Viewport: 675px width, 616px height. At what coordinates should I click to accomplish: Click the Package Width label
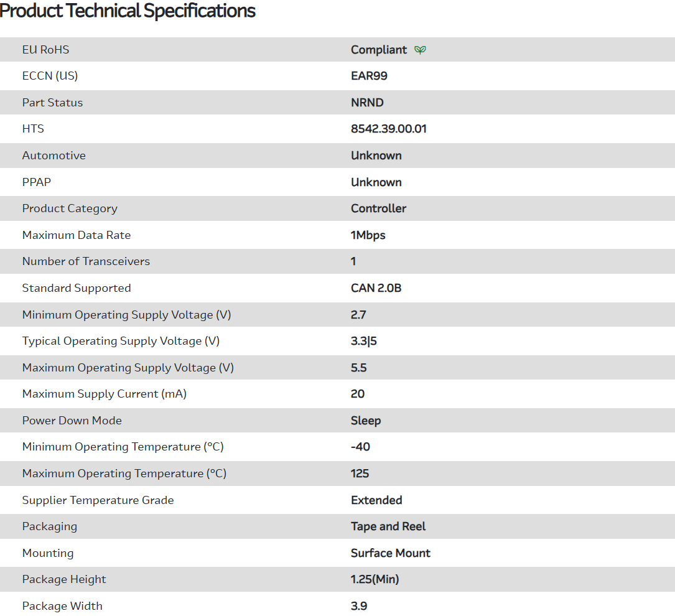pos(62,606)
